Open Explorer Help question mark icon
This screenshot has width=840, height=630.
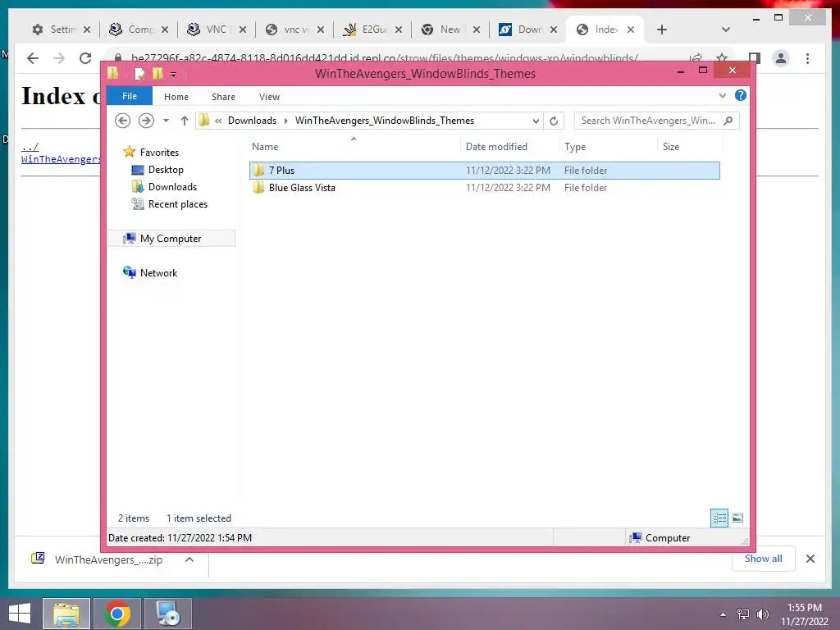(x=741, y=95)
